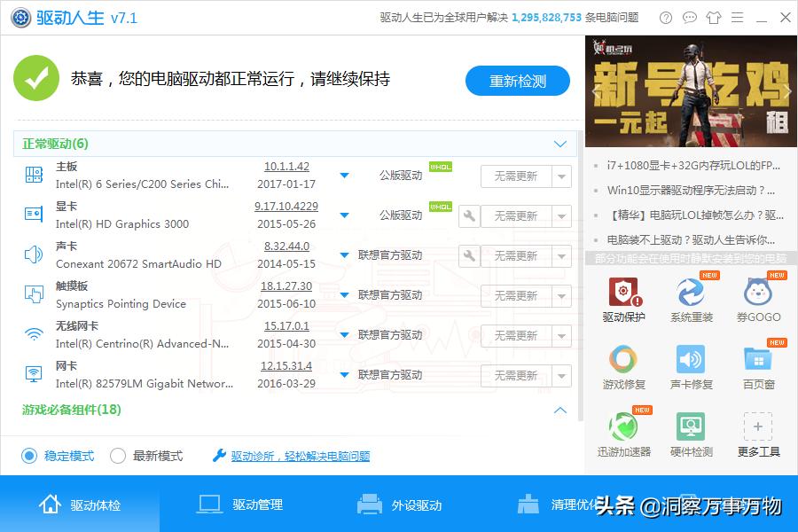Select the 稳定模式 radio button
Screen dimensions: 798x532
(28, 455)
